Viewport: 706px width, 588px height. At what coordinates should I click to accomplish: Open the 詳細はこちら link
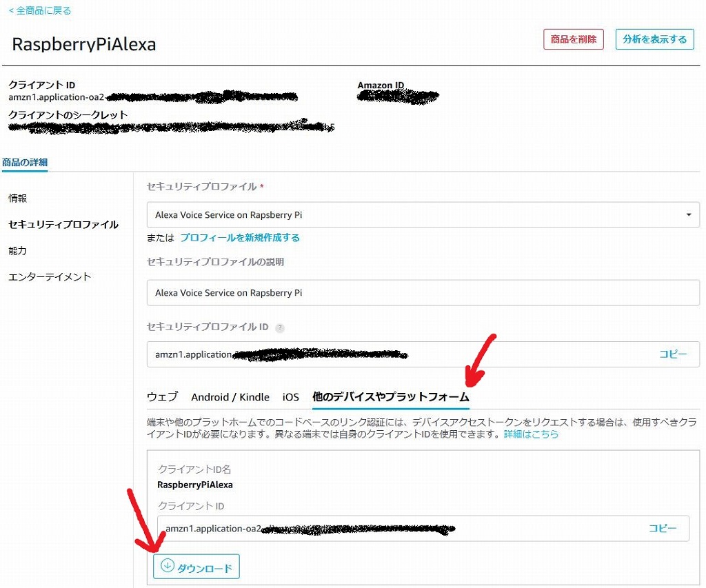(x=531, y=434)
